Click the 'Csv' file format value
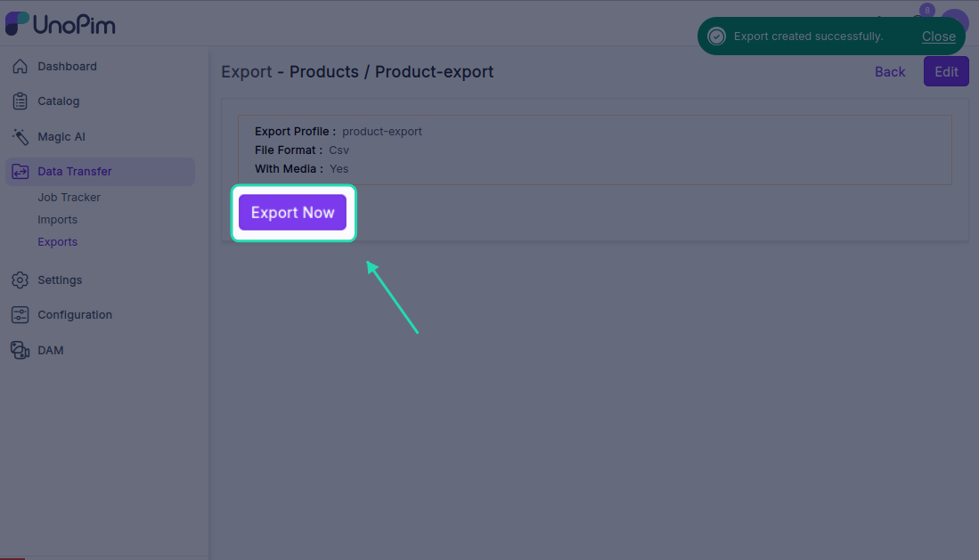Image resolution: width=979 pixels, height=560 pixels. coord(339,150)
